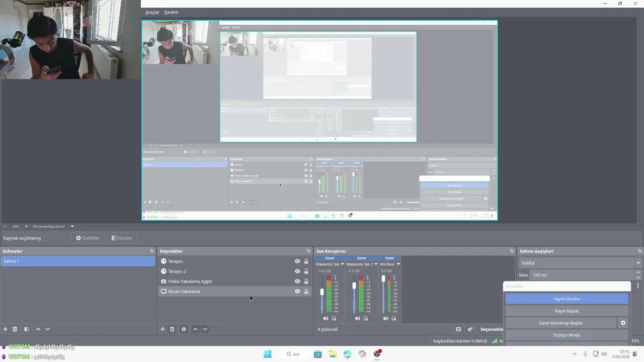Viewport: 644px width, 362px height.
Task: Delete scene using trash icon in Sahneler panel
Action: [x=15, y=329]
